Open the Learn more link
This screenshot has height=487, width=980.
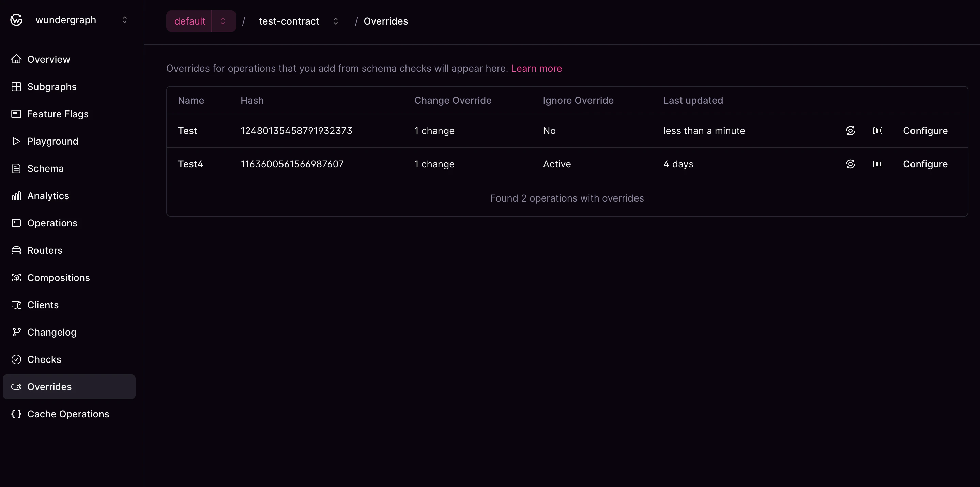(x=536, y=68)
